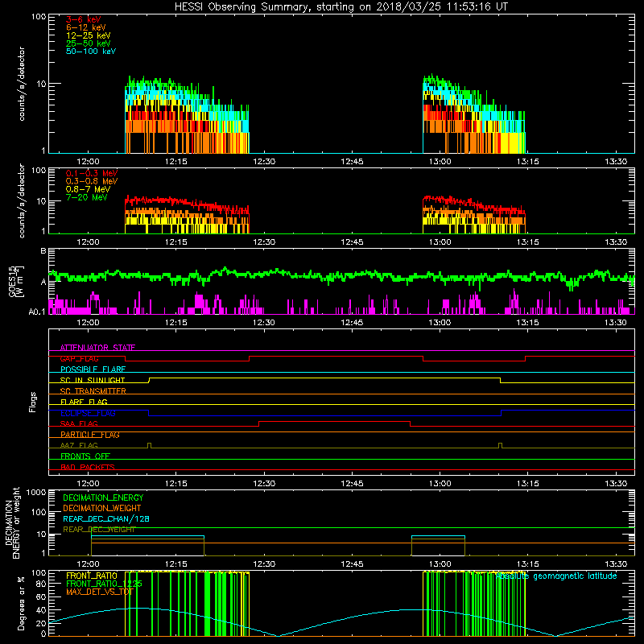Pick the SC_IN_SUNLIGHT flag label
Screen dimensions: 644x644
point(93,380)
